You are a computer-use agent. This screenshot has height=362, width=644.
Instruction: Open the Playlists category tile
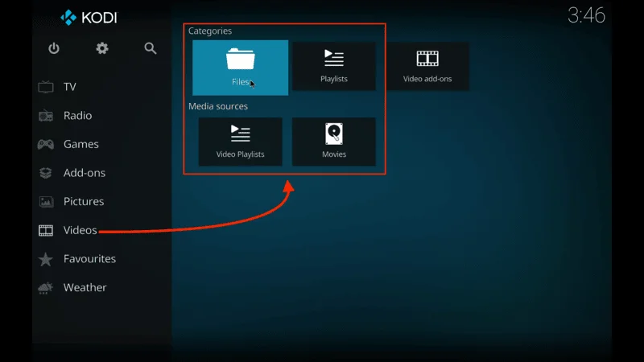point(334,66)
